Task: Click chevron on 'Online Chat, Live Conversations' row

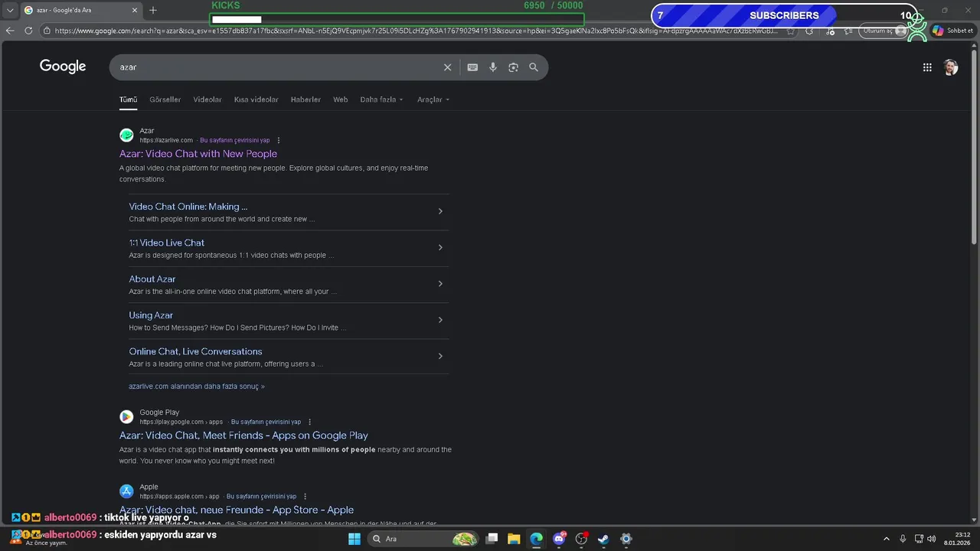Action: (x=440, y=356)
